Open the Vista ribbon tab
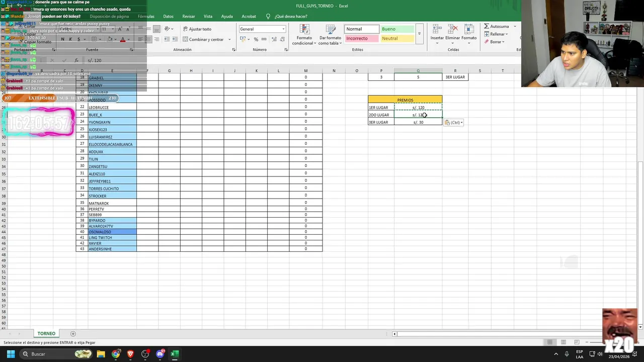 point(208,16)
